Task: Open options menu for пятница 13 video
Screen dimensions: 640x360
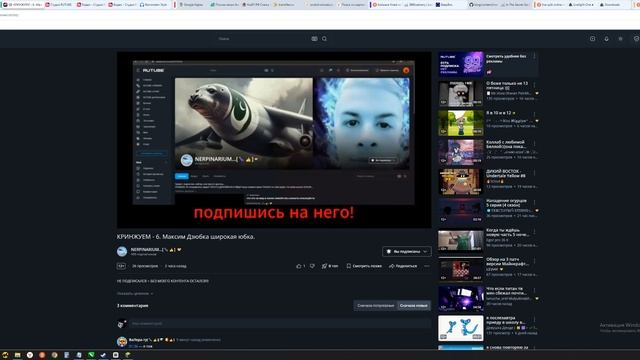Action: [534, 85]
